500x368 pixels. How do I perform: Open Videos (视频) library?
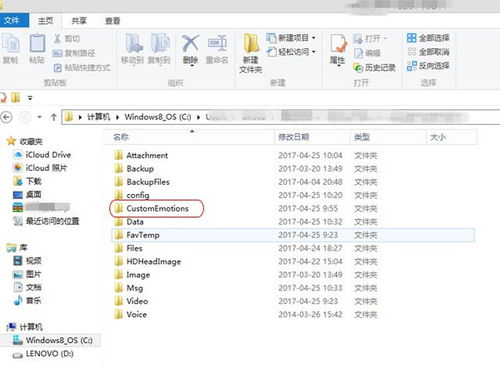[27, 261]
